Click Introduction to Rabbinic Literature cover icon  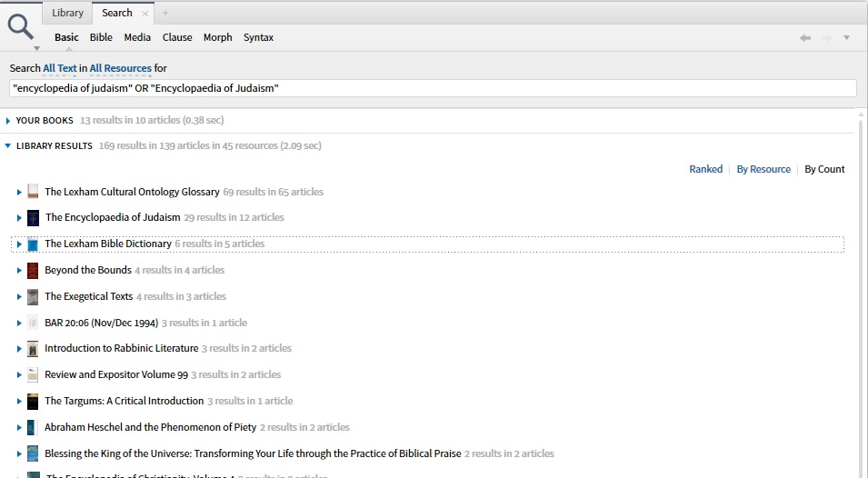(x=34, y=349)
